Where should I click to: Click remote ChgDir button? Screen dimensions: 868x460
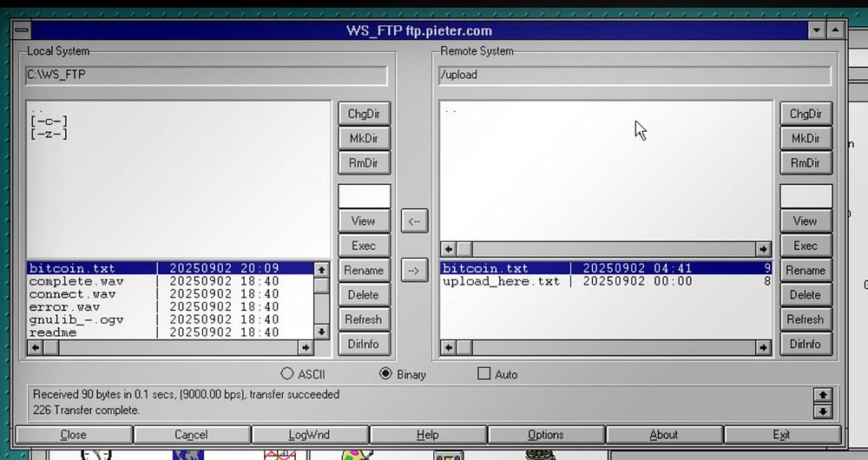pyautogui.click(x=806, y=114)
